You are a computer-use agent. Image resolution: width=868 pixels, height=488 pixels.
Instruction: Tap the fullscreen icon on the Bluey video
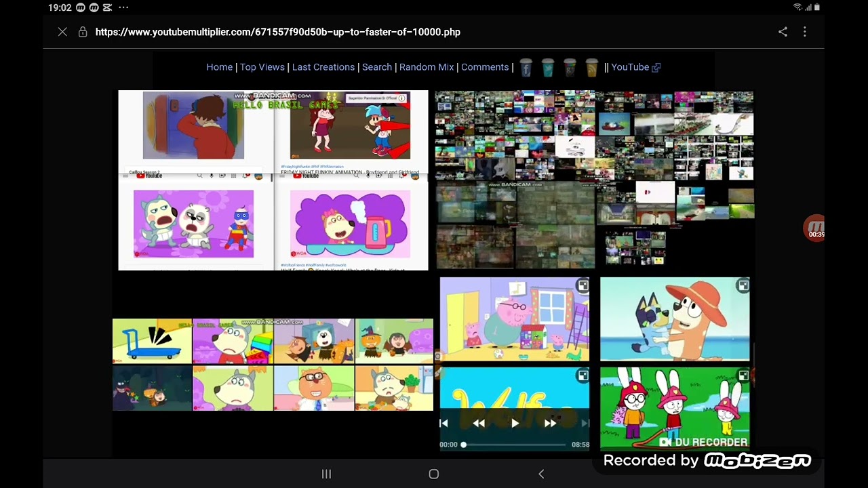coord(743,286)
